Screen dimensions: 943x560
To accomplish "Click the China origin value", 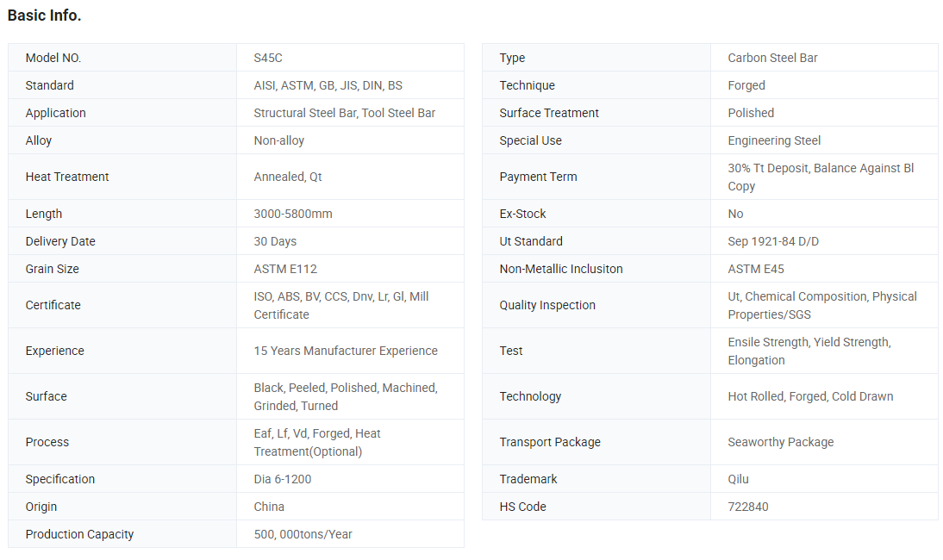I will click(x=269, y=507).
